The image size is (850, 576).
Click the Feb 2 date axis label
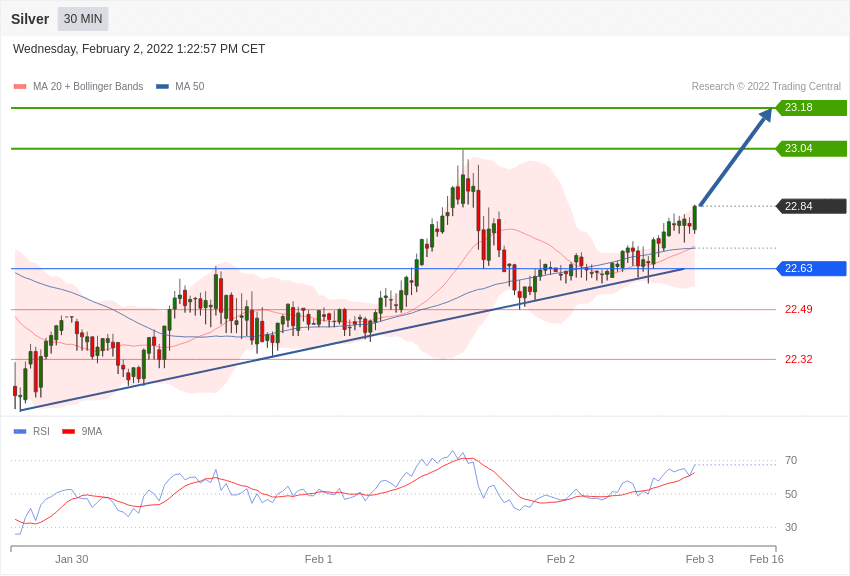click(561, 559)
